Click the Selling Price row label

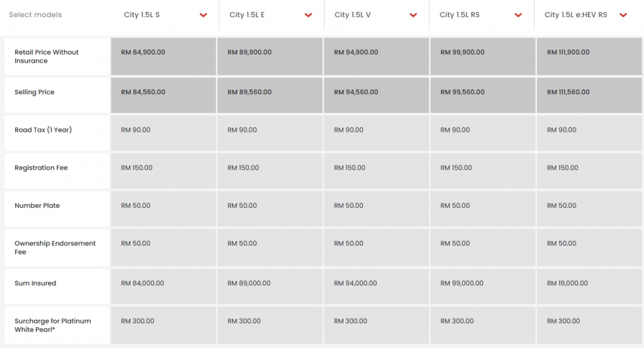[35, 92]
